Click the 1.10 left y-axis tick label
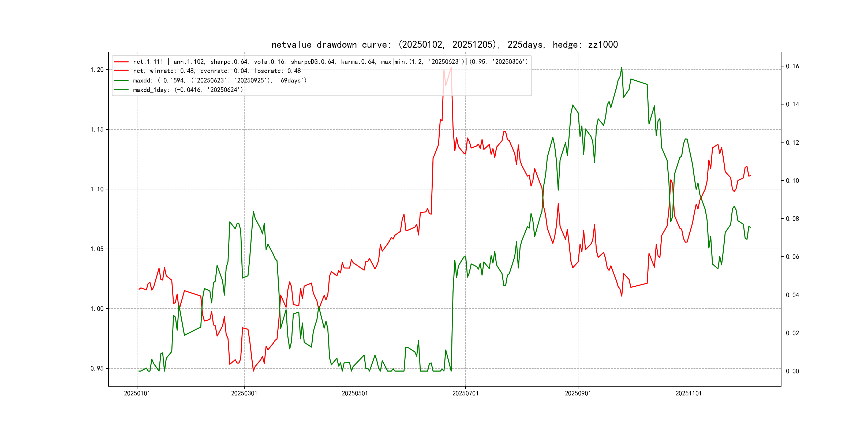Viewport: 868px width, 434px height. pos(97,189)
